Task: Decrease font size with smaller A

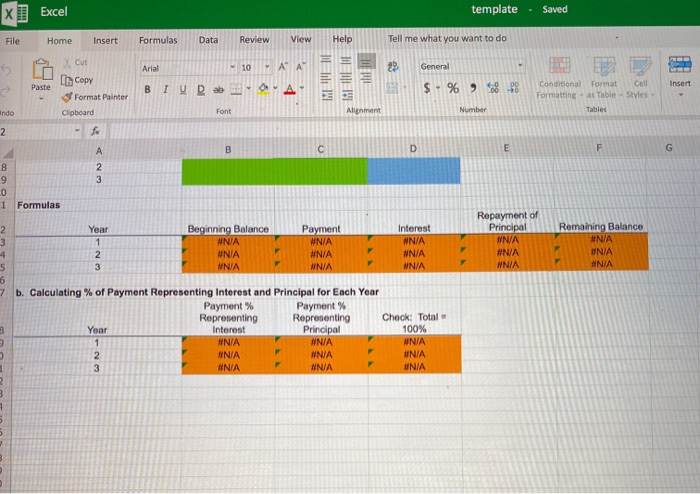Action: click(x=300, y=66)
